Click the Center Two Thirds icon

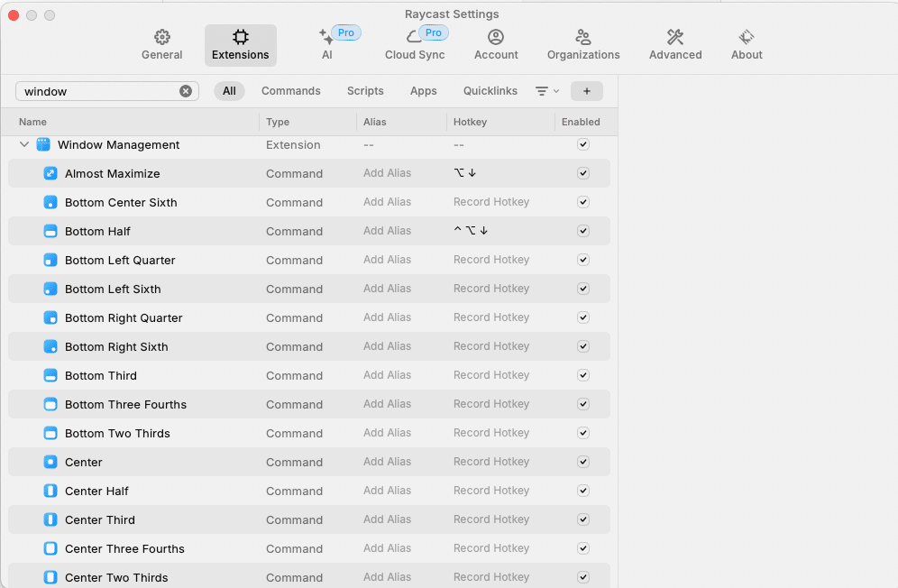(50, 577)
